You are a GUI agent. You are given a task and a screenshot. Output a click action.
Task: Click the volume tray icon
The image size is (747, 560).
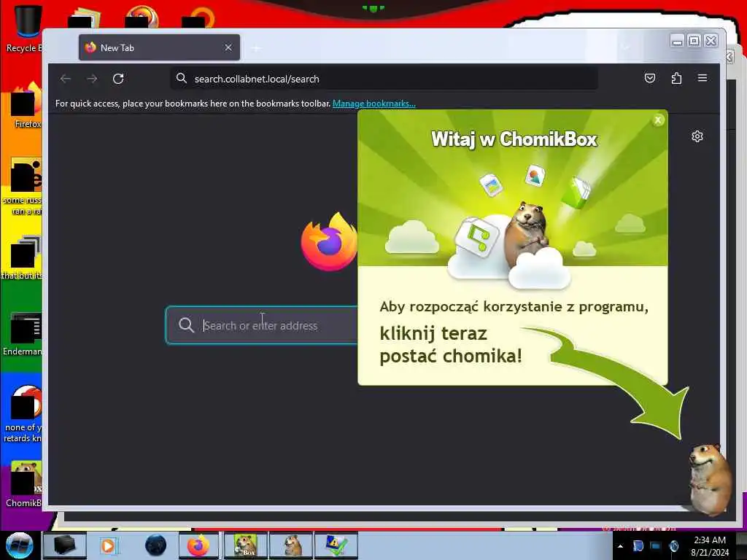click(x=673, y=546)
